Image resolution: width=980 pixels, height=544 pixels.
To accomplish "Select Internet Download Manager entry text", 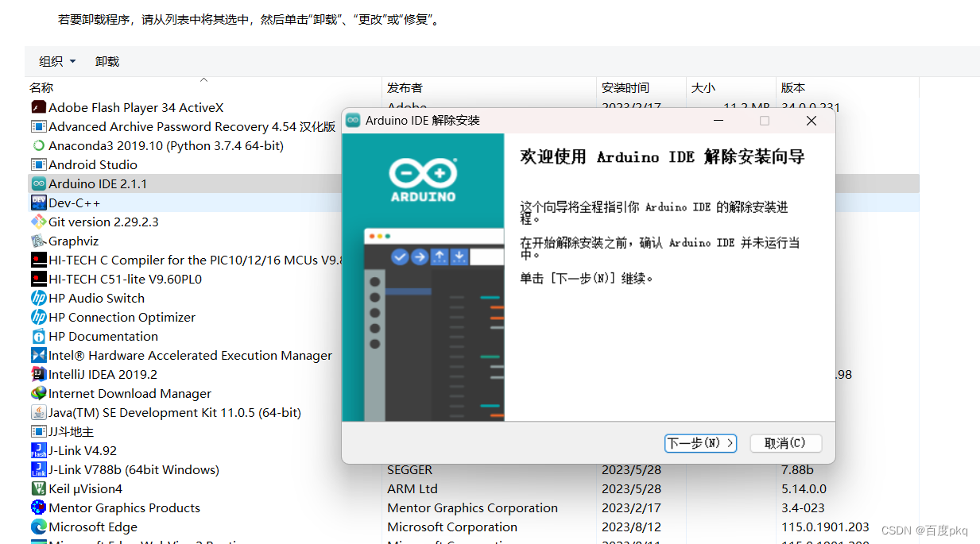I will coord(130,393).
